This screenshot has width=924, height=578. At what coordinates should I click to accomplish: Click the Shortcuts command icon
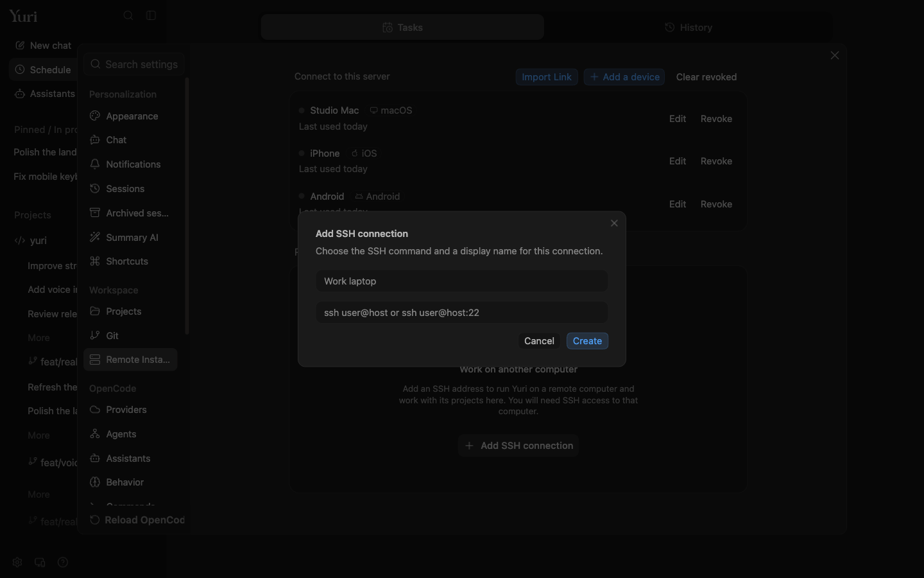point(95,261)
